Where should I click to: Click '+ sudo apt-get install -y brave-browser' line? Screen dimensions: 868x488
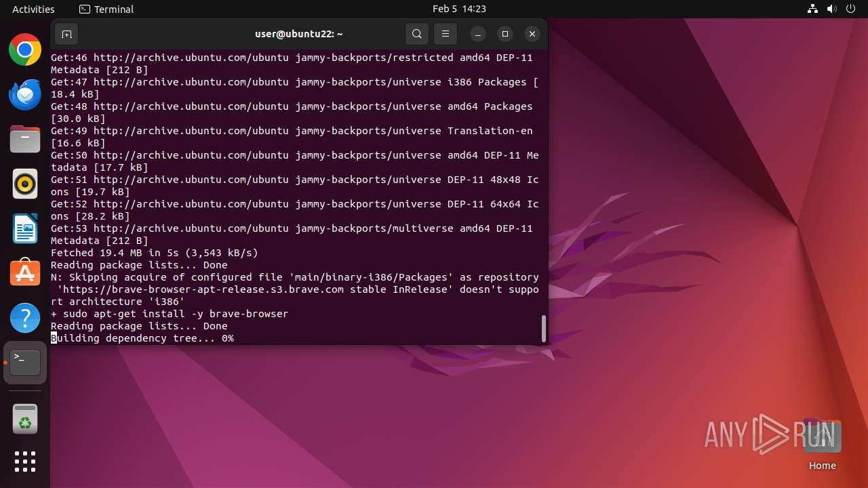(x=170, y=314)
